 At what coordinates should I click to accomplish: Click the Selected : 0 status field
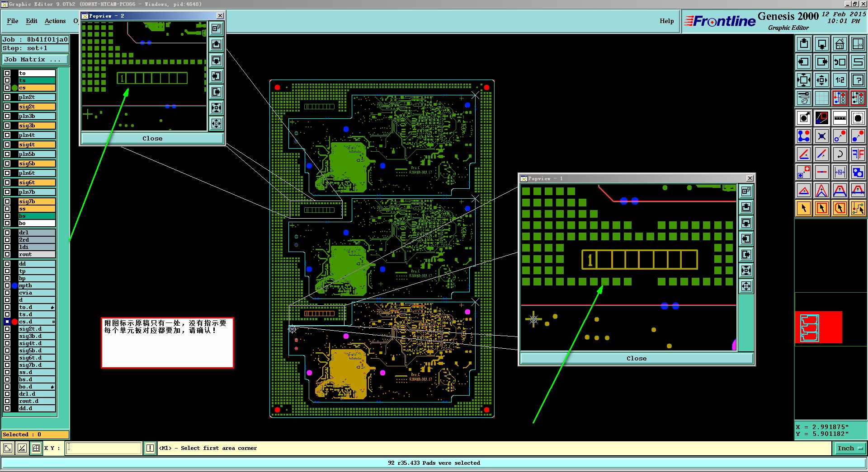[x=35, y=435]
